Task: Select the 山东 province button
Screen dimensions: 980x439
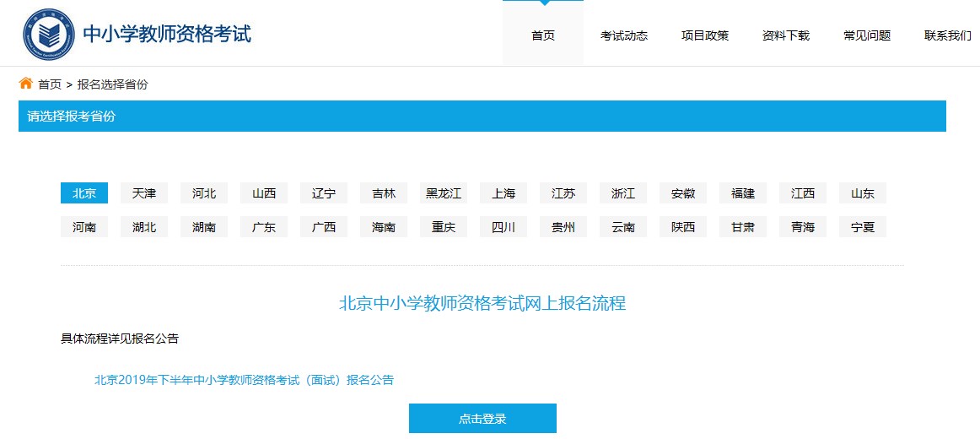Action: coord(863,193)
